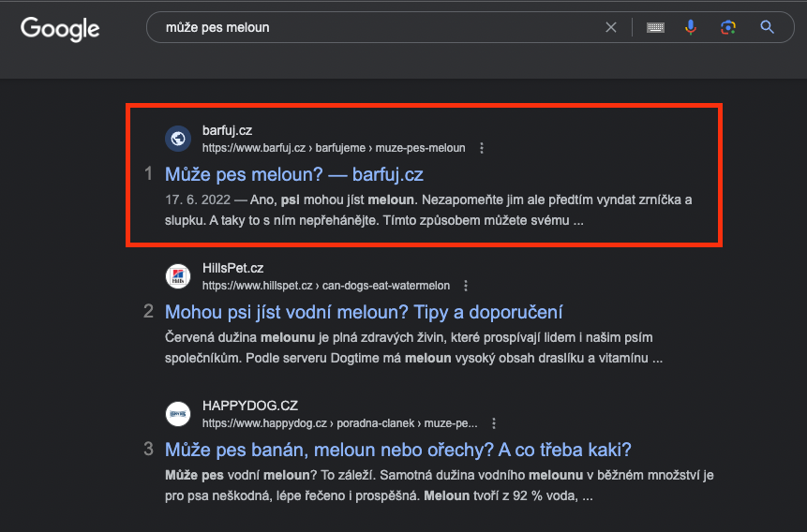
Task: Click the HAPPYDOG.CZ site favicon
Action: [178, 414]
